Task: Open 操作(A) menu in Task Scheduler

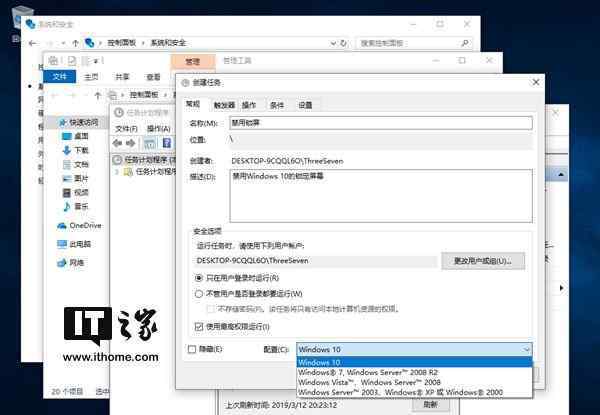Action: pos(158,129)
